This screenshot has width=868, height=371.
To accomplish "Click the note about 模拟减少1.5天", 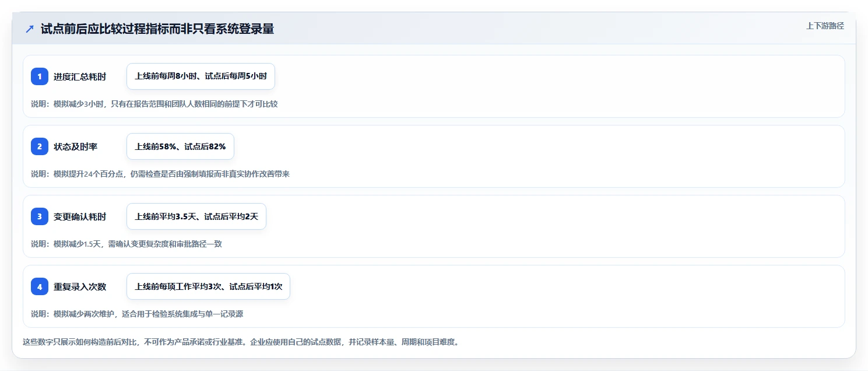I will 126,244.
